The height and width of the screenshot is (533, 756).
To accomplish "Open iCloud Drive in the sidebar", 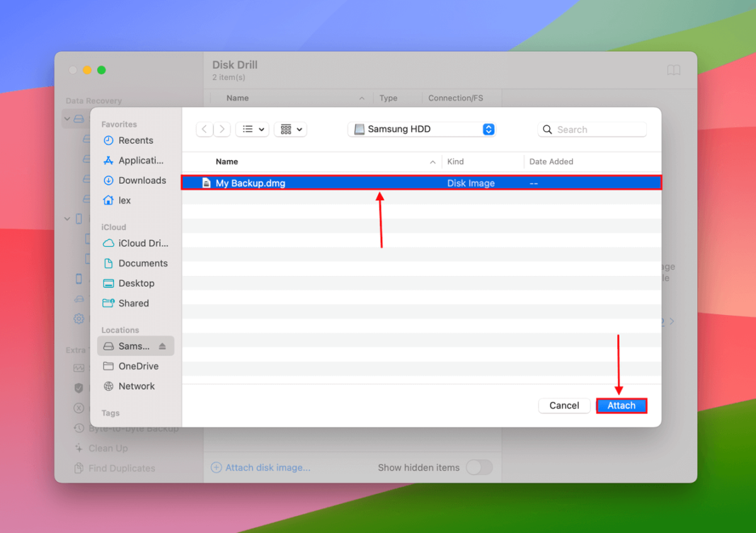I will pos(138,243).
